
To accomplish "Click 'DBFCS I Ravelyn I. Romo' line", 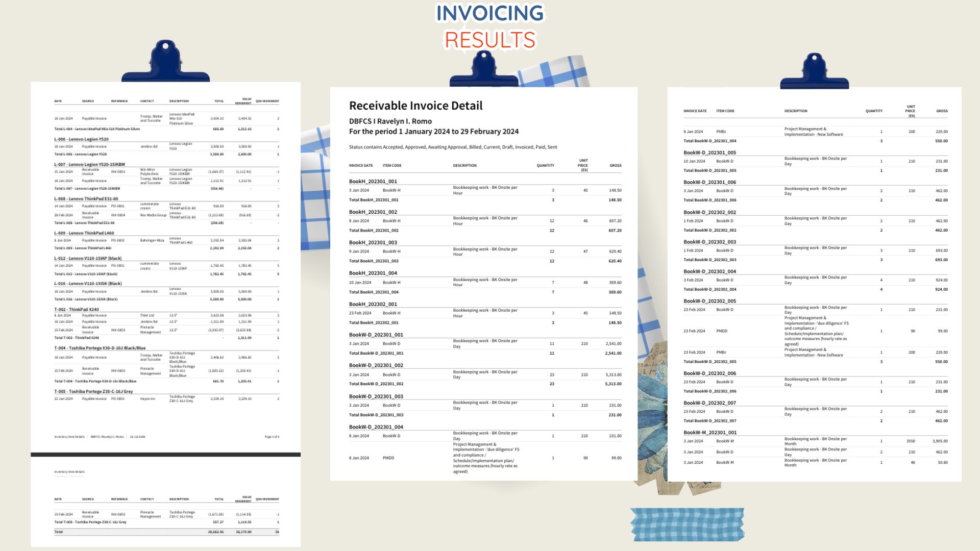I will pyautogui.click(x=390, y=121).
